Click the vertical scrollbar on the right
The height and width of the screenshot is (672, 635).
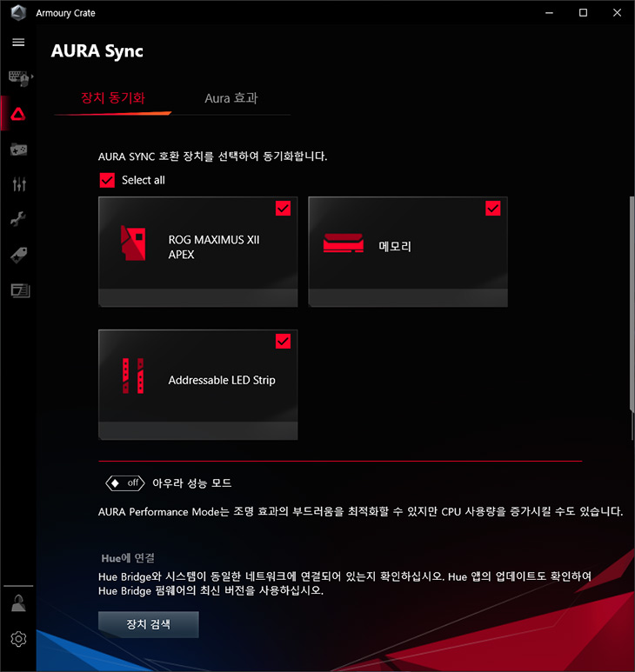[x=632, y=304]
